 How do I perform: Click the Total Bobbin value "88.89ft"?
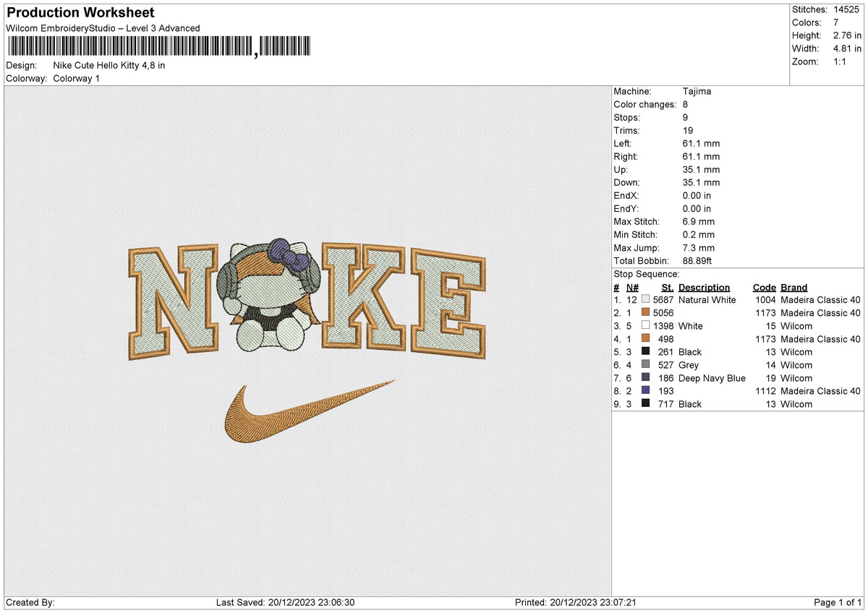[697, 261]
